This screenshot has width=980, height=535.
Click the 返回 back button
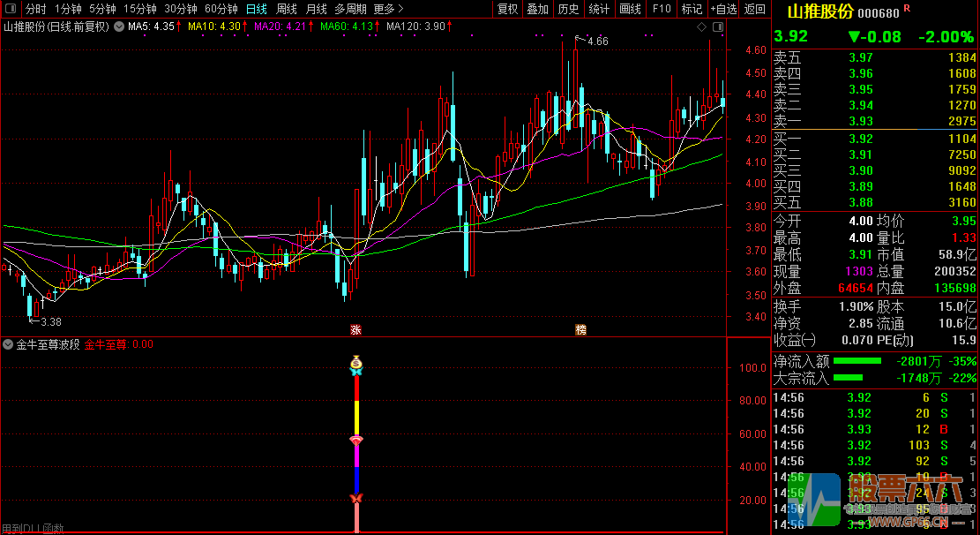[x=754, y=9]
